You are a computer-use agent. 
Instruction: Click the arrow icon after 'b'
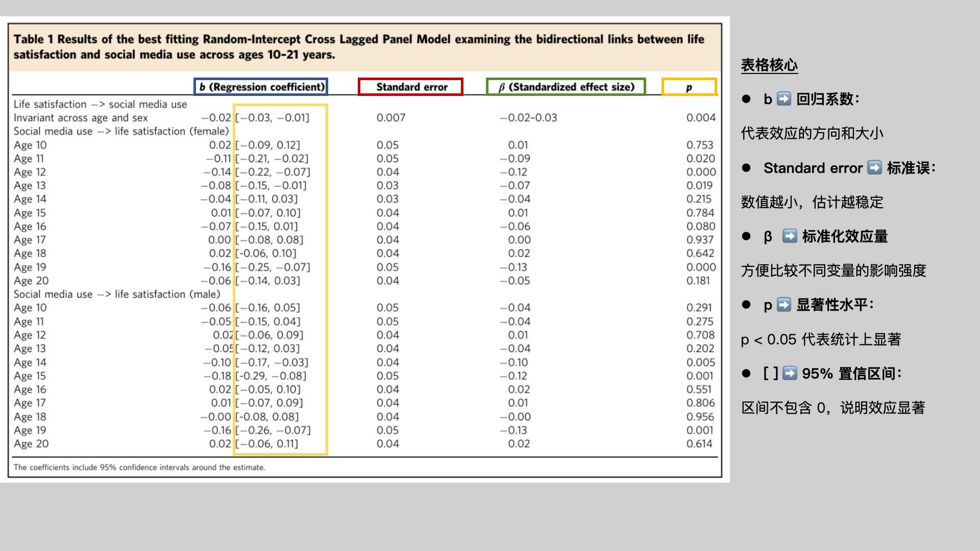point(783,99)
